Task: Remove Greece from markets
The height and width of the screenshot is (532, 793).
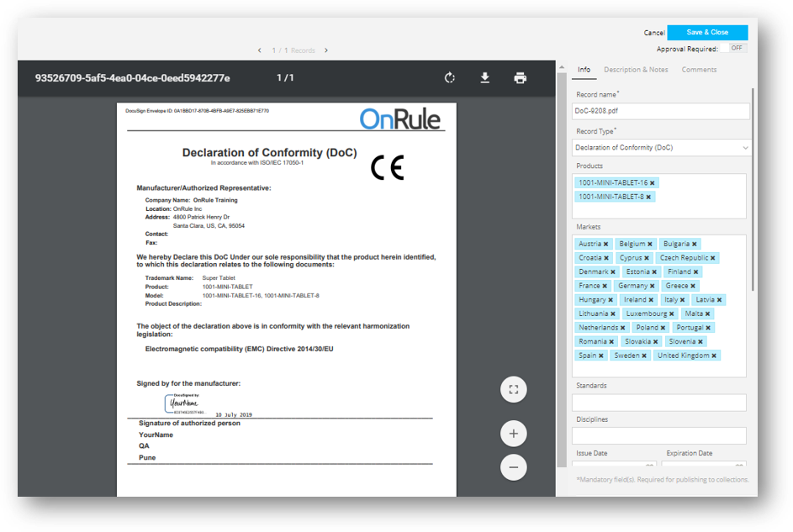Action: click(x=693, y=286)
